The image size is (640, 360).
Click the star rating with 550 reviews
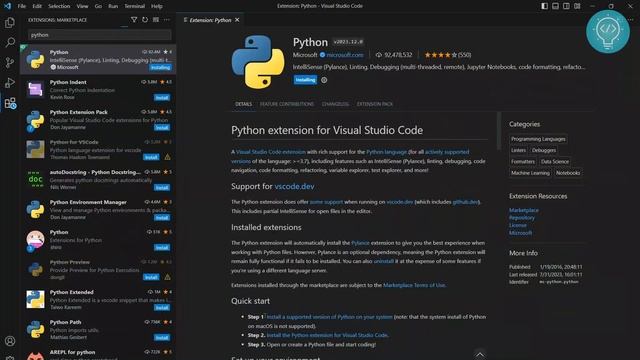tap(447, 55)
